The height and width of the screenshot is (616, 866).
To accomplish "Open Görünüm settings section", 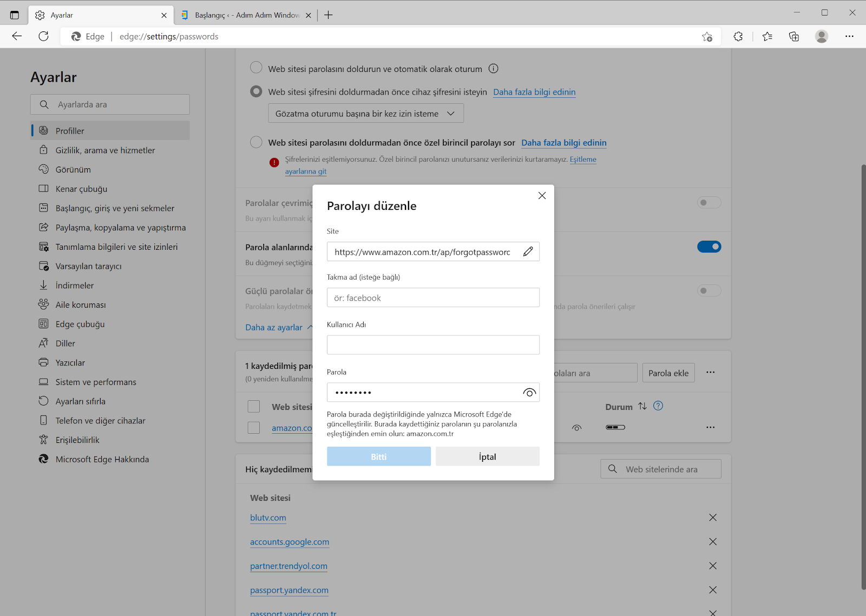I will tap(110, 169).
